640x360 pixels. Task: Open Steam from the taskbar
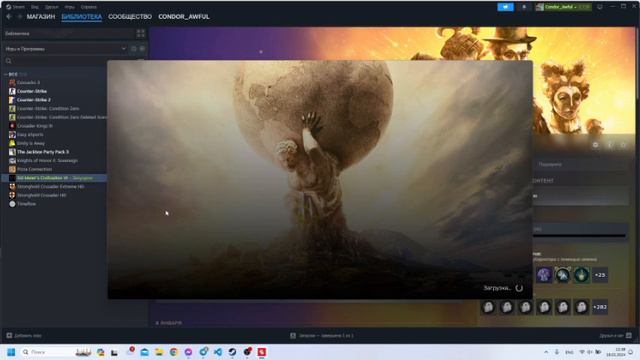[232, 352]
